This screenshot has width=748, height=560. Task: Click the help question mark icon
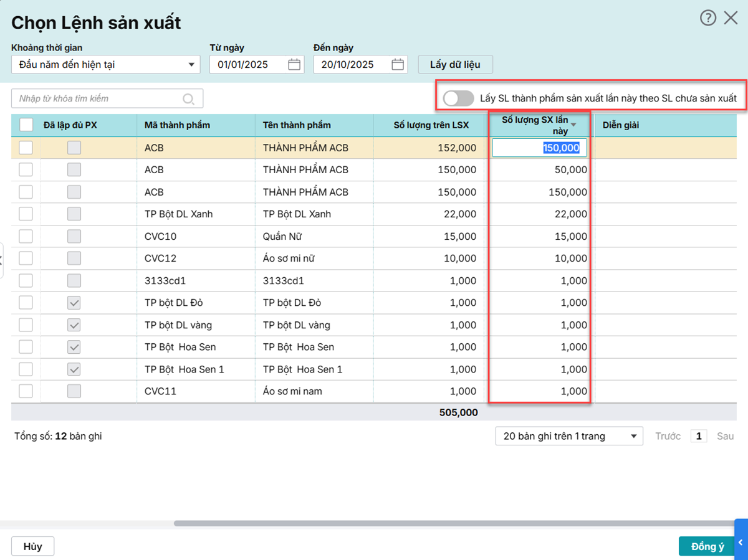(x=708, y=18)
